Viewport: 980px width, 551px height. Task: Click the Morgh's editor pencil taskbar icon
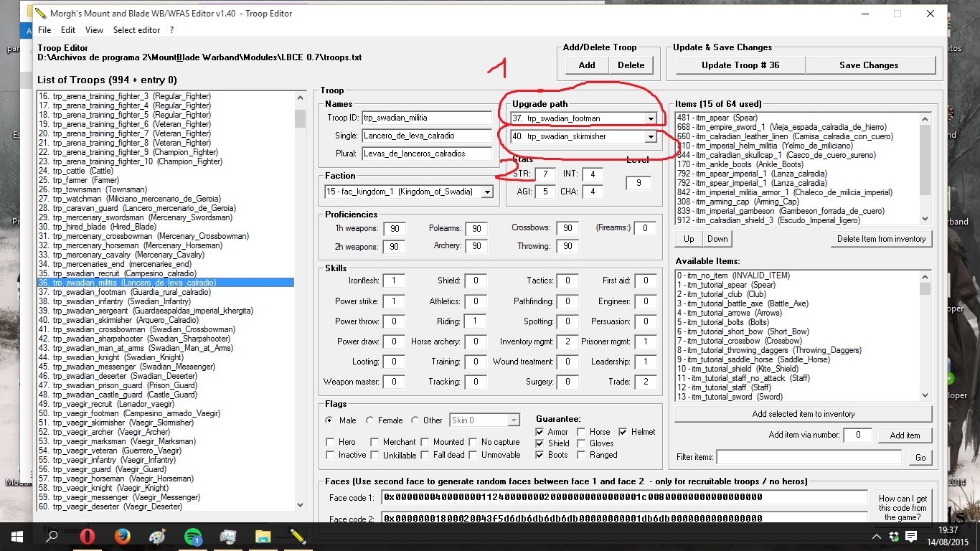(298, 536)
